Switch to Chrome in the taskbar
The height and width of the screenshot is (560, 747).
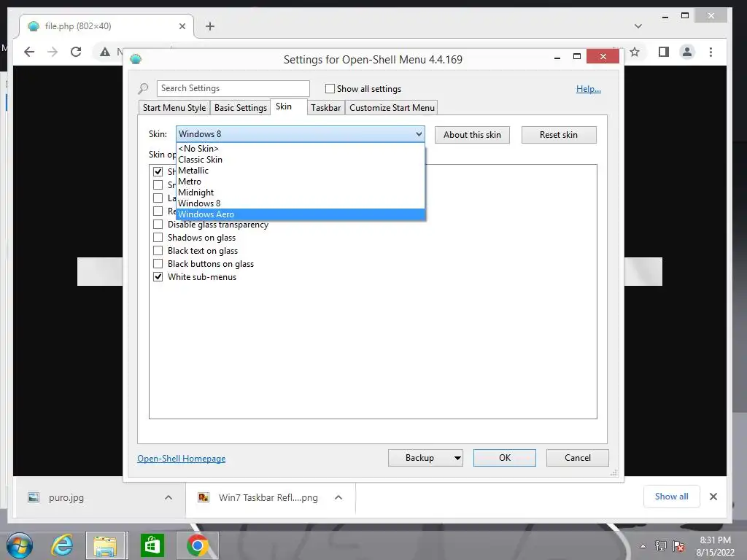(197, 545)
